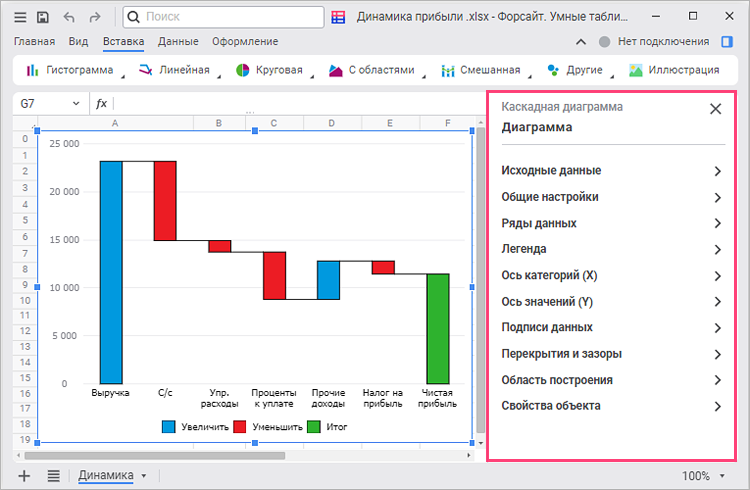Toggle the side panel icon

coord(728,42)
